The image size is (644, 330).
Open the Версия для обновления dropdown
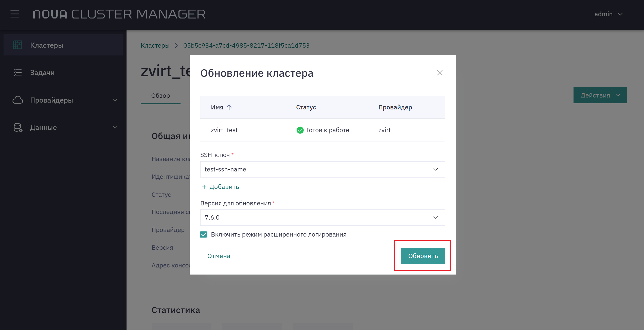pyautogui.click(x=323, y=218)
